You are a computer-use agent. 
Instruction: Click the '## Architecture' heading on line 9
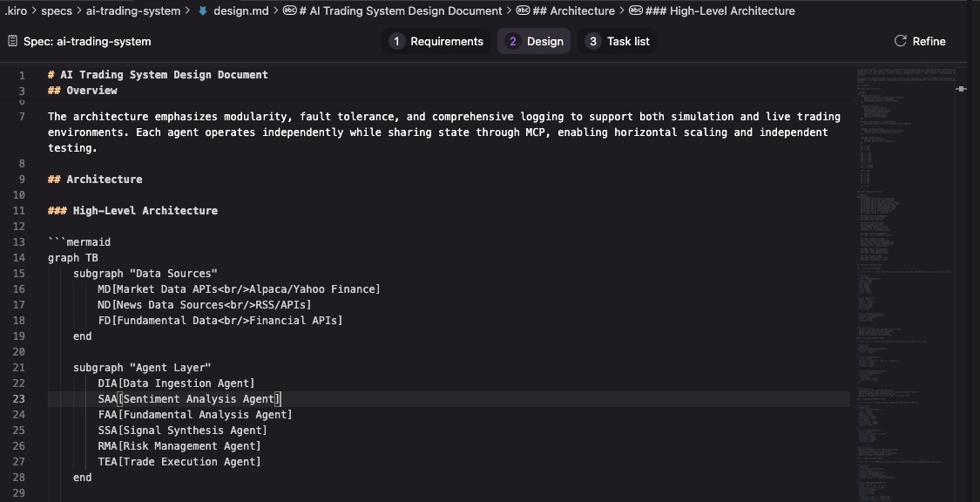pos(95,179)
